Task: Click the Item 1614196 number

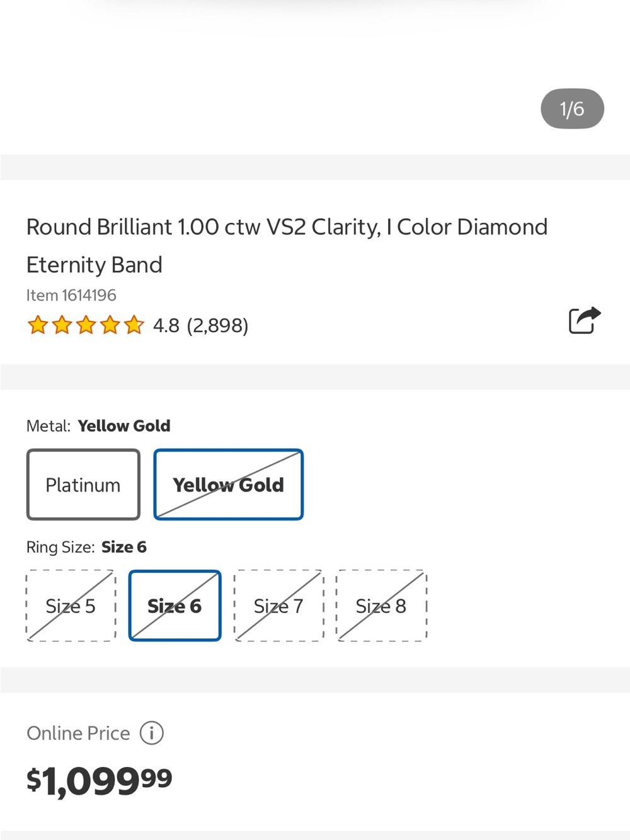Action: pyautogui.click(x=71, y=295)
